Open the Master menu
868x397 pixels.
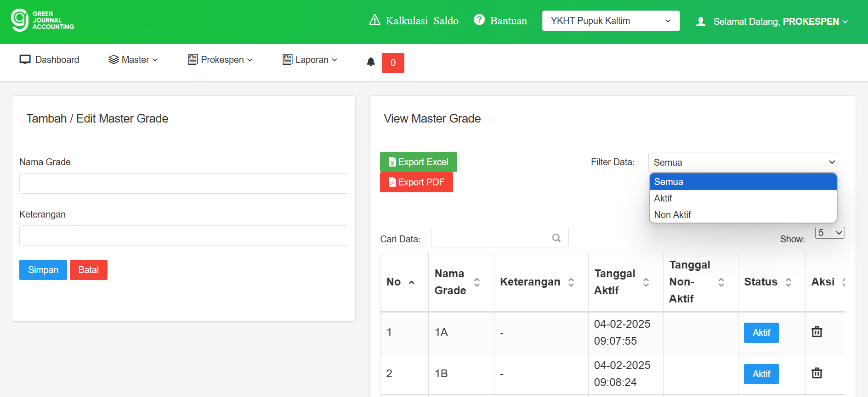pyautogui.click(x=133, y=60)
